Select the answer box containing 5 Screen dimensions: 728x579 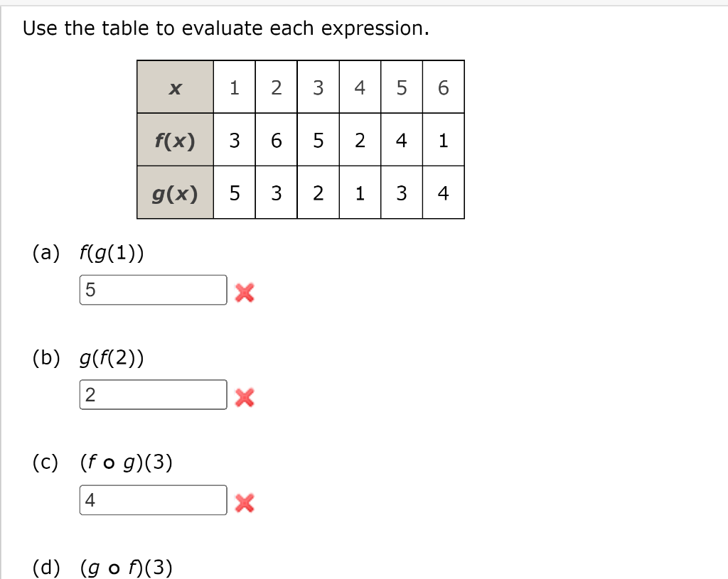[153, 289]
